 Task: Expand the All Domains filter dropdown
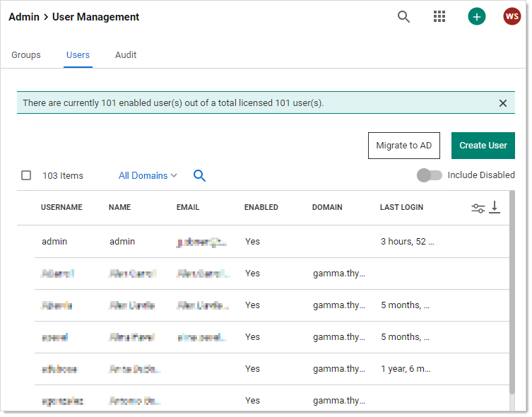pos(148,176)
